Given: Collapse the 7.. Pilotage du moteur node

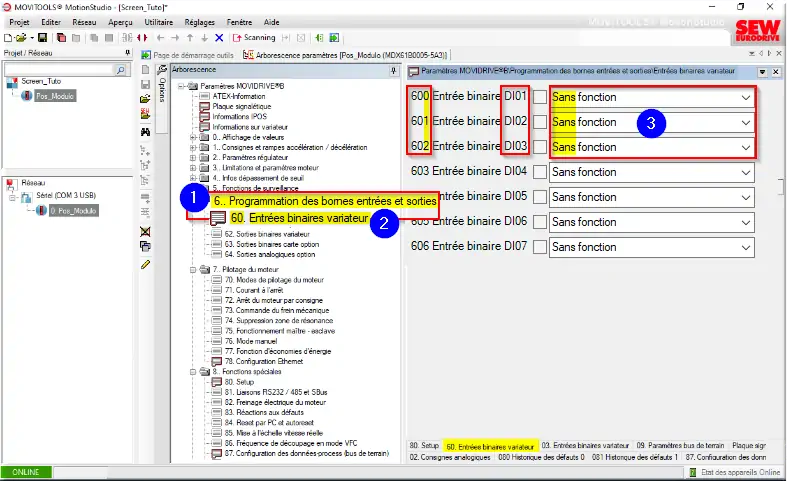Looking at the screenshot, I should pyautogui.click(x=193, y=270).
